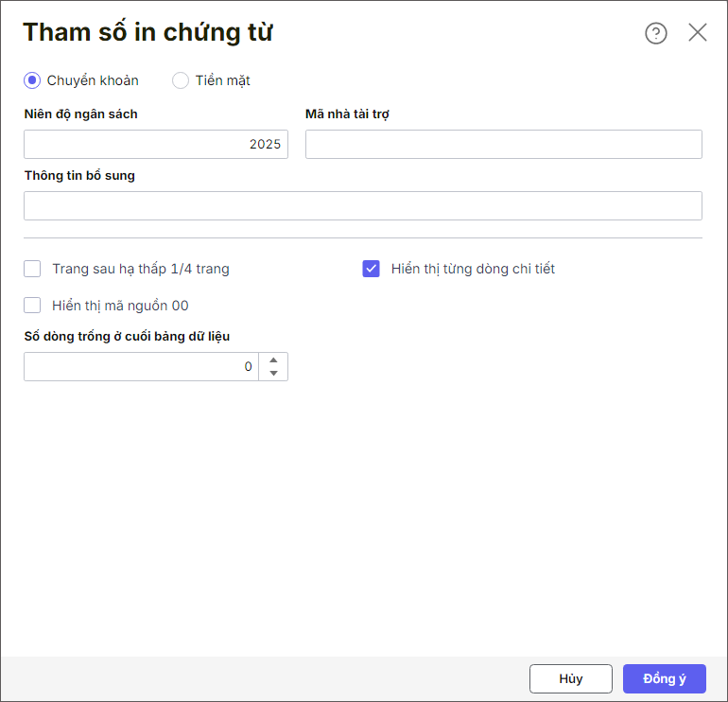Tick the Hiển thị mã nguồn 00 checkbox
Screen dimensions: 728x702
(33, 305)
